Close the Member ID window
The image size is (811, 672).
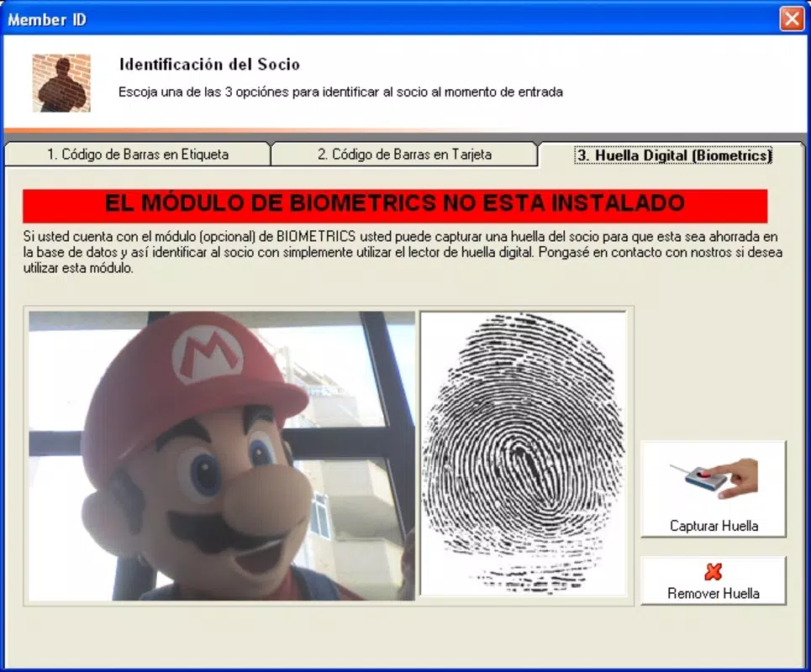(x=792, y=19)
